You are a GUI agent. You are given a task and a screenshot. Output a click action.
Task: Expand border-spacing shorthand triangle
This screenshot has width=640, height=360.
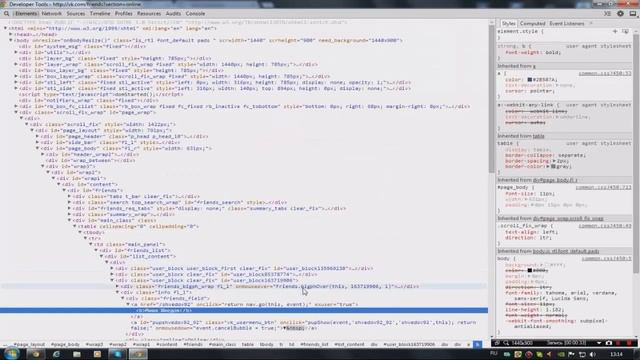click(554, 161)
